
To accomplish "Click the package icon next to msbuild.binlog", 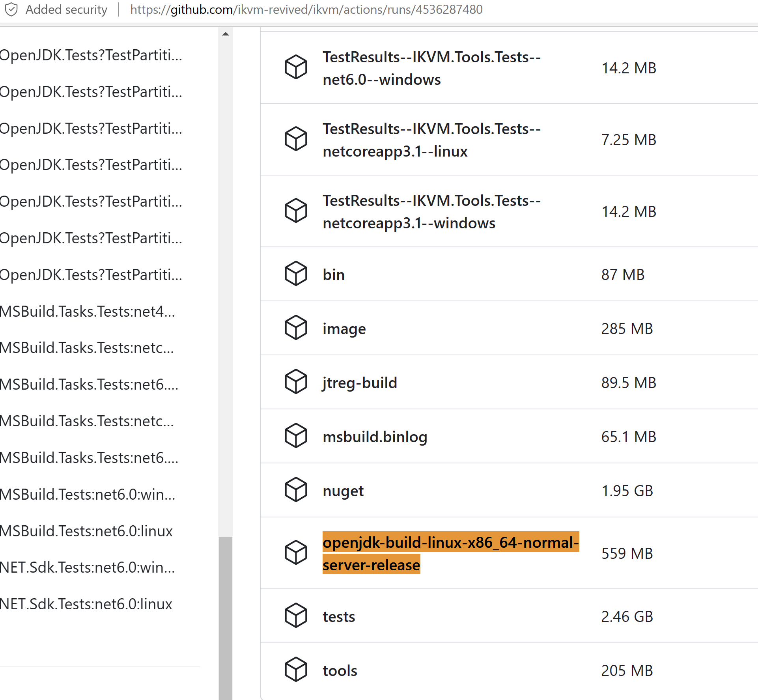I will point(296,435).
